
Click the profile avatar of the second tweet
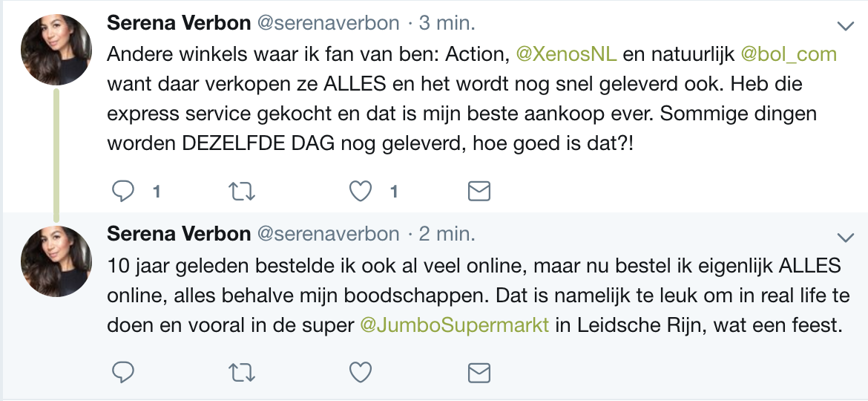point(56,261)
